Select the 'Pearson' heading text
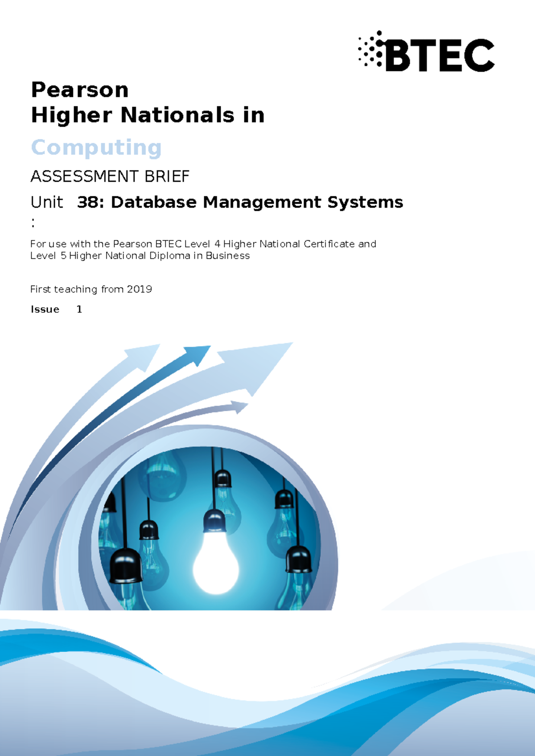The image size is (535, 756). coord(80,90)
